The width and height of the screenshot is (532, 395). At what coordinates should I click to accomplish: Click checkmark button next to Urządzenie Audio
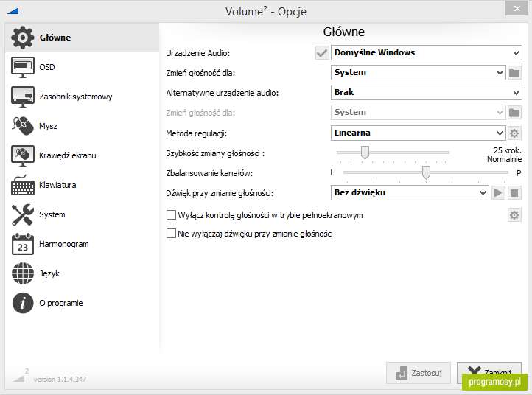(x=322, y=53)
